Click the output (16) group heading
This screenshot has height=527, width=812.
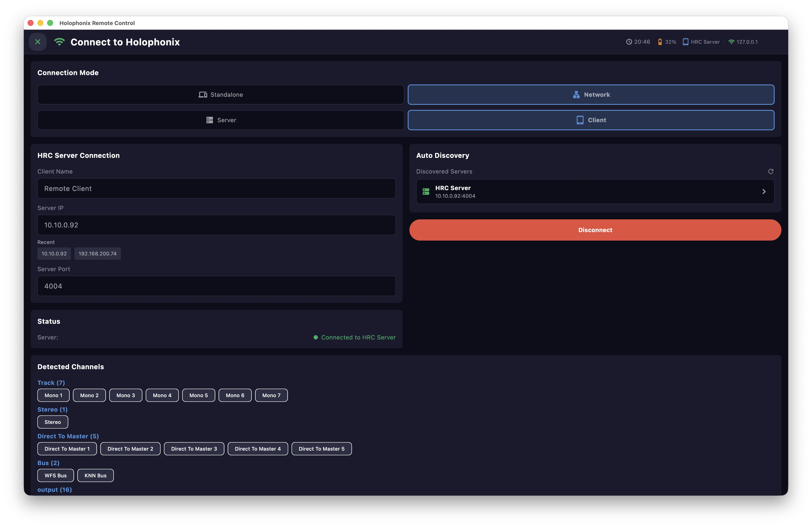pyautogui.click(x=55, y=490)
